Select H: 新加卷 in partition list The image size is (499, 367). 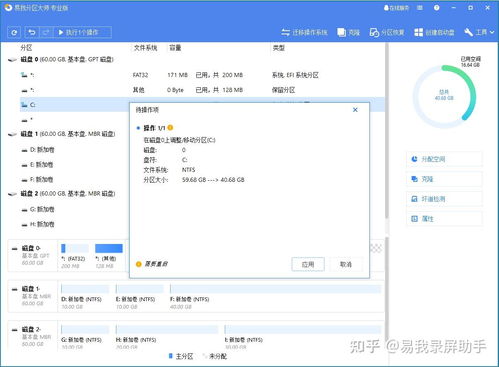click(74, 224)
